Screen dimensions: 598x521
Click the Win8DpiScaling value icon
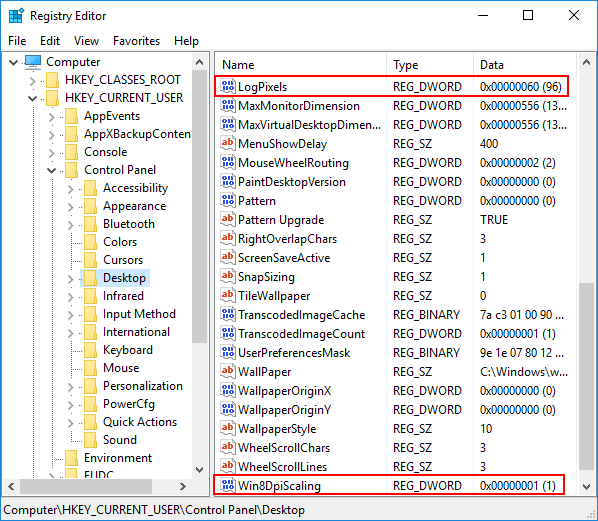(x=228, y=486)
